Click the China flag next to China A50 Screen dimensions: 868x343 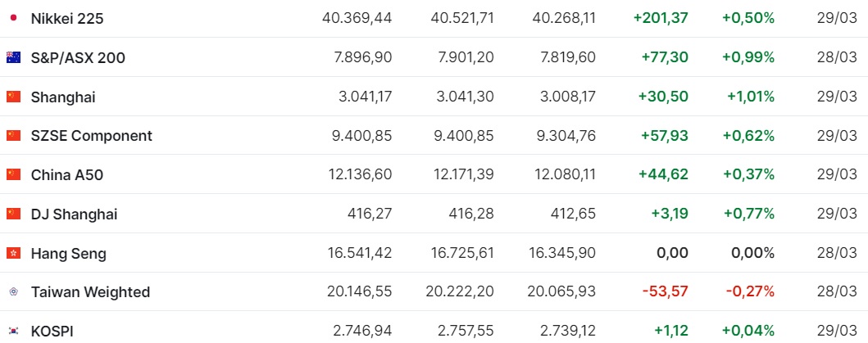tap(13, 175)
